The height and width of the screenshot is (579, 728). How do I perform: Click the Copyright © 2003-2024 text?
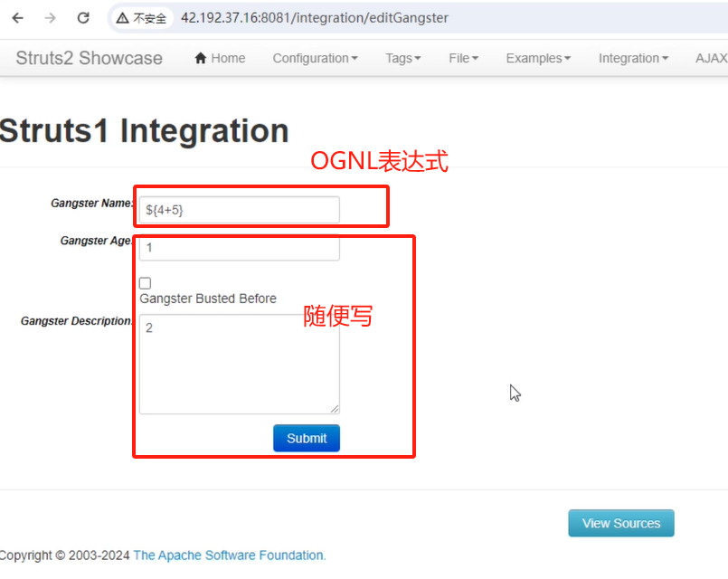pos(64,555)
